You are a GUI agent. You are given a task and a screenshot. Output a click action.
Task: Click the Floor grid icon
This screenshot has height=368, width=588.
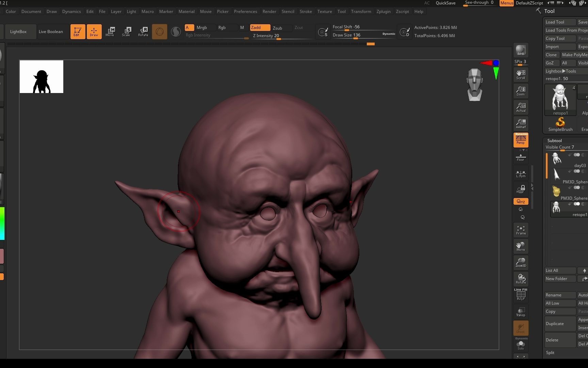[x=521, y=157]
